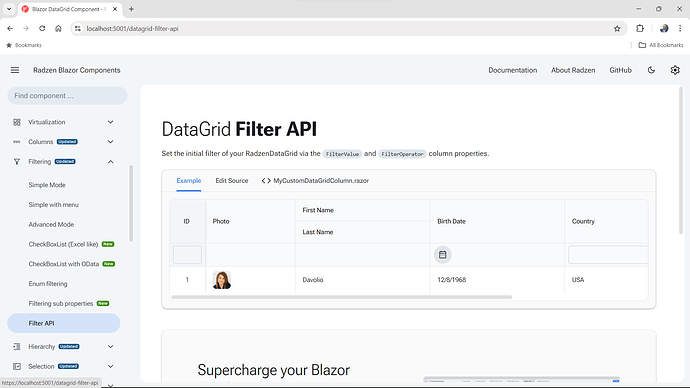Click the Bookmarks star in bookmarks bar
Image resolution: width=690 pixels, height=388 pixels.
(9, 45)
